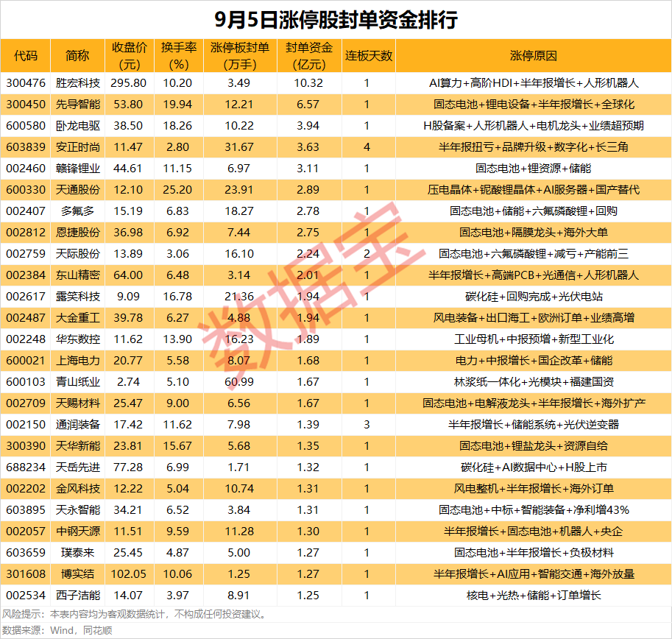Click stock code 002407
672x639 pixels.
point(26,211)
